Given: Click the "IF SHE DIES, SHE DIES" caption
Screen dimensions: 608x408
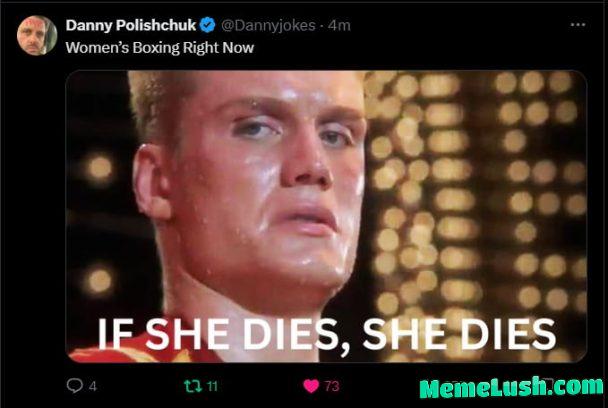Looking at the screenshot, I should pyautogui.click(x=326, y=334).
